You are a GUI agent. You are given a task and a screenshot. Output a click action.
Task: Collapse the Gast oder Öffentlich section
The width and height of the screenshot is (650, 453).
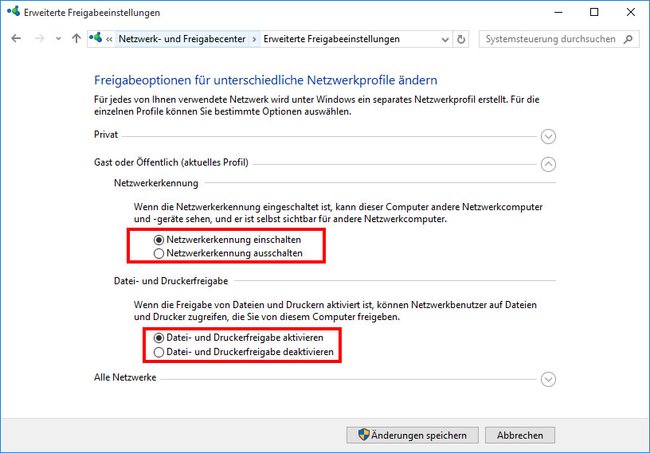548,164
